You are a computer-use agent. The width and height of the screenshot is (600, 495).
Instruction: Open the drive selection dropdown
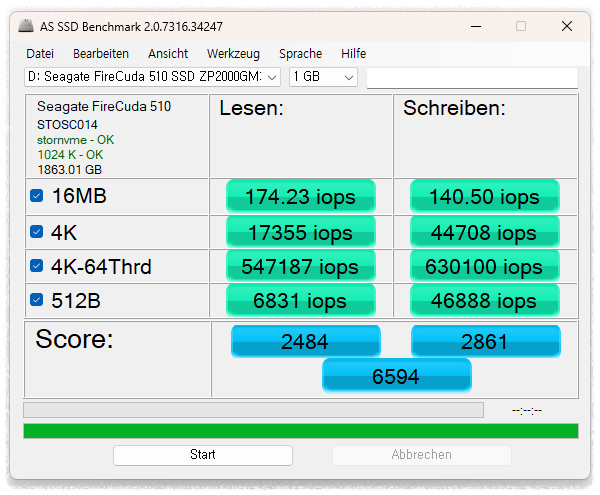152,77
